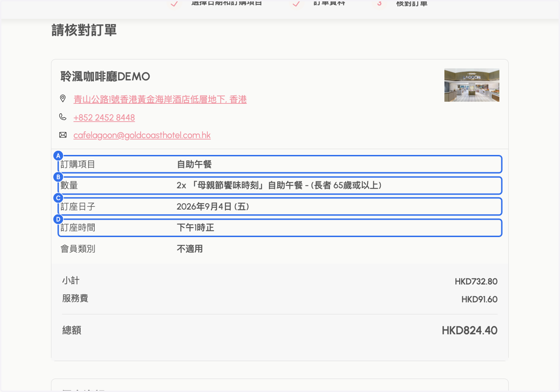Open the restaurant photo thumbnail
Image resolution: width=560 pixels, height=392 pixels.
pyautogui.click(x=472, y=85)
